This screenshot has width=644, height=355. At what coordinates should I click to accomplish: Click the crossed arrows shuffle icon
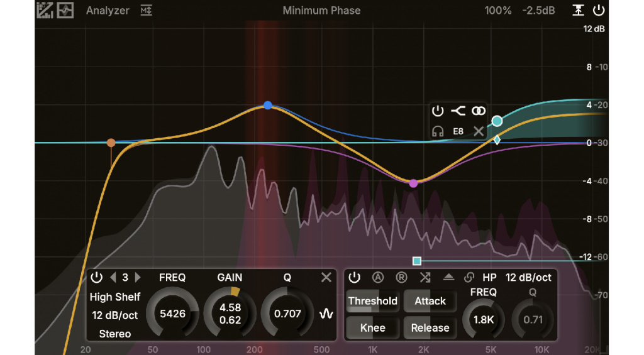(x=425, y=278)
